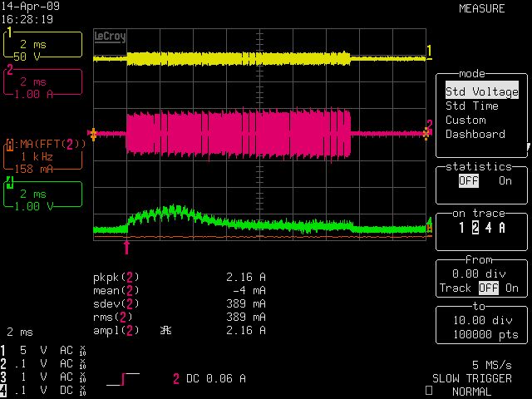Click the rising edge trigger symbol
This screenshot has width=532, height=399.
[x=123, y=379]
